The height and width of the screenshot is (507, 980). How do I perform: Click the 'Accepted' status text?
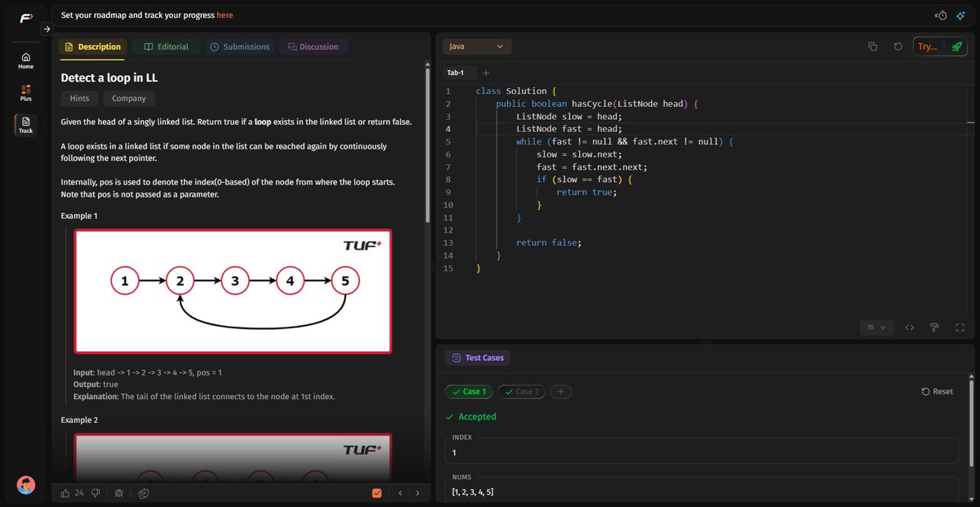click(x=477, y=416)
